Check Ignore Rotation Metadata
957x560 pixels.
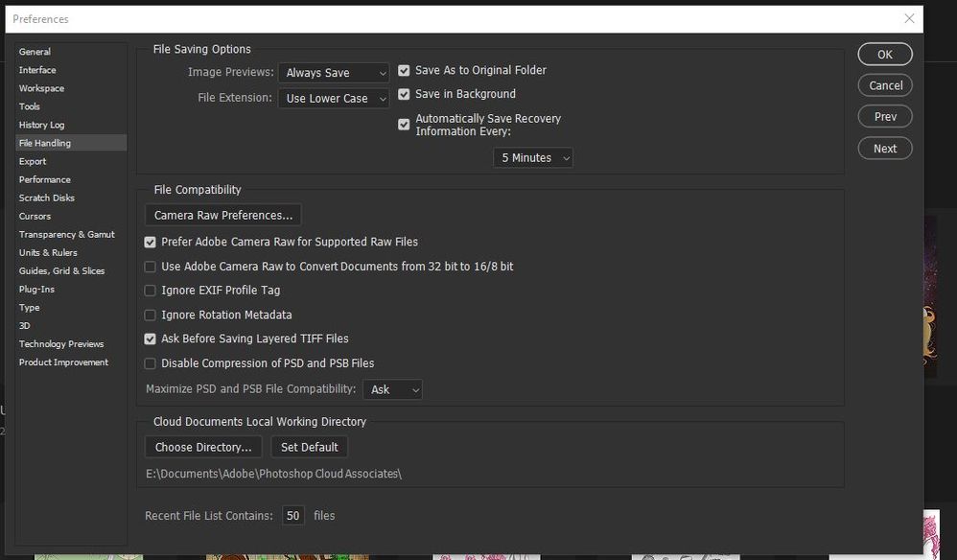150,315
